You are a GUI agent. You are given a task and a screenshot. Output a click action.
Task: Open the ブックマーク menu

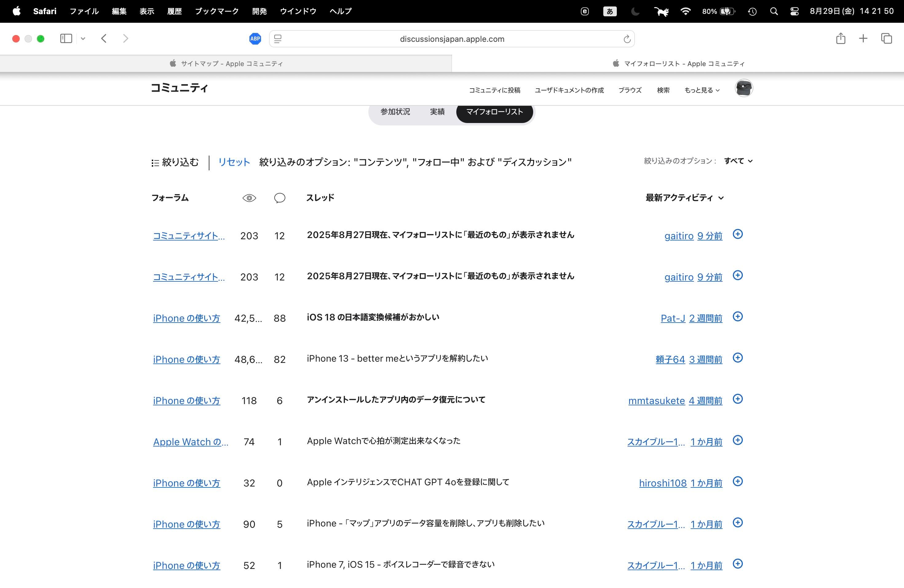216,11
